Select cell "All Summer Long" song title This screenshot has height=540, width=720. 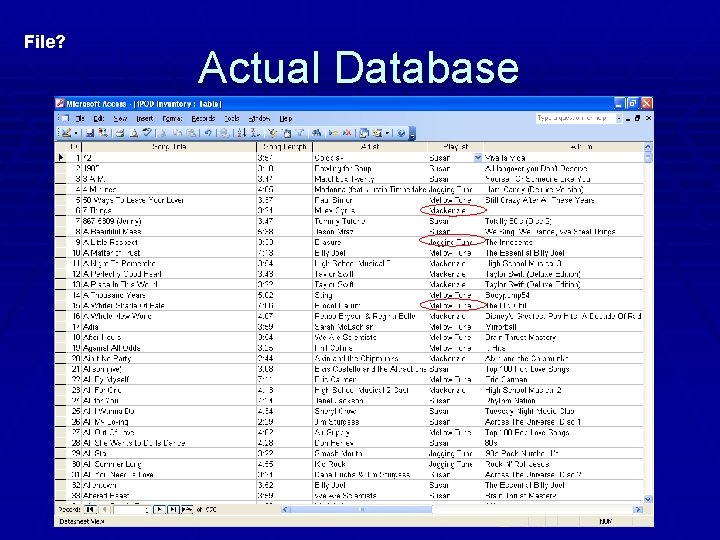click(169, 464)
